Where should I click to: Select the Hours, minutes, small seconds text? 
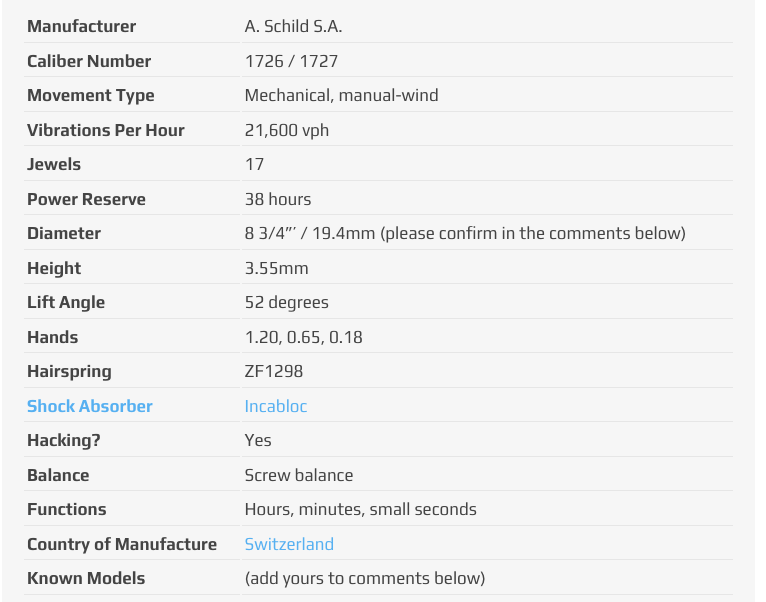click(361, 510)
